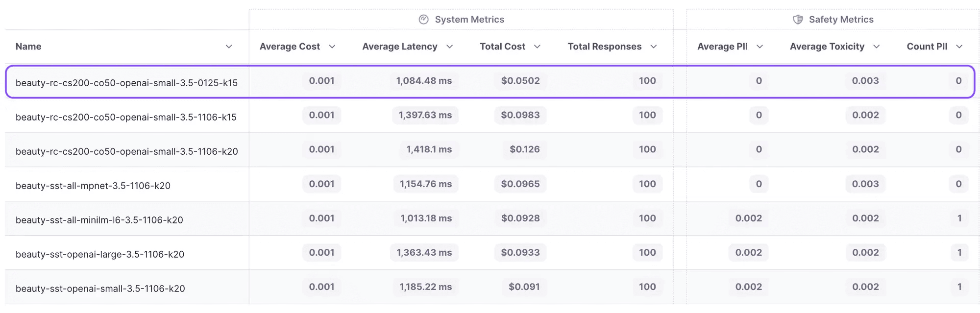Open the Average PII column chevron

coord(759,47)
